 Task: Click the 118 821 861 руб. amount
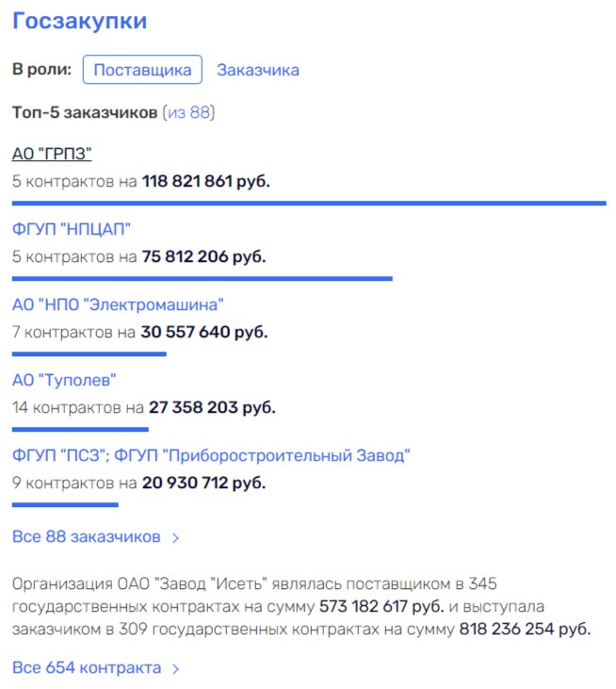click(205, 181)
